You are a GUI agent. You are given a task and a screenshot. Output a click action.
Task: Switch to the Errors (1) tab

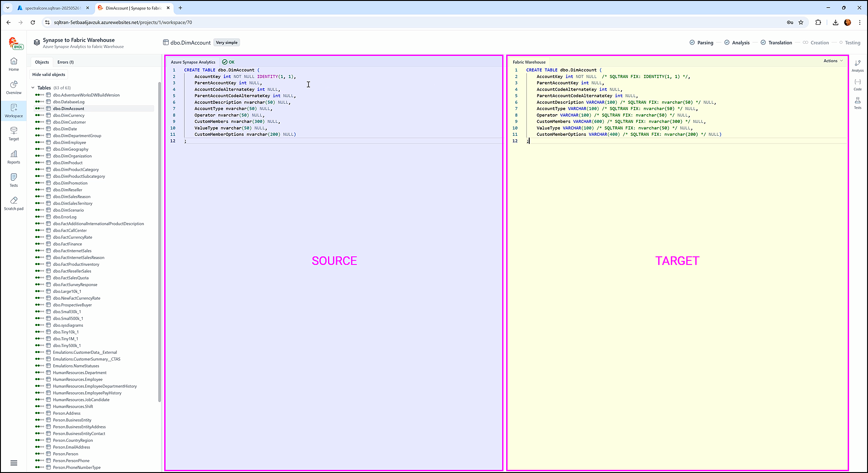65,62
